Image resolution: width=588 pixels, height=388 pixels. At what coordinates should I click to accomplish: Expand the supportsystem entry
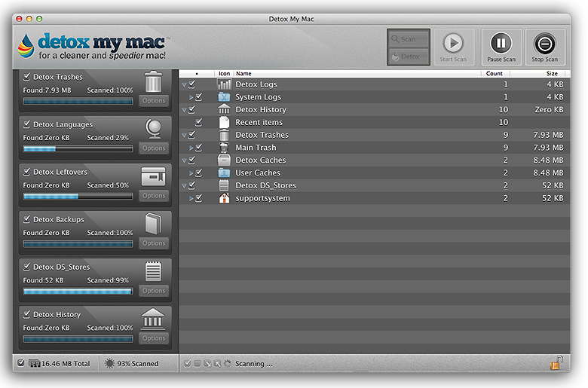pos(191,198)
